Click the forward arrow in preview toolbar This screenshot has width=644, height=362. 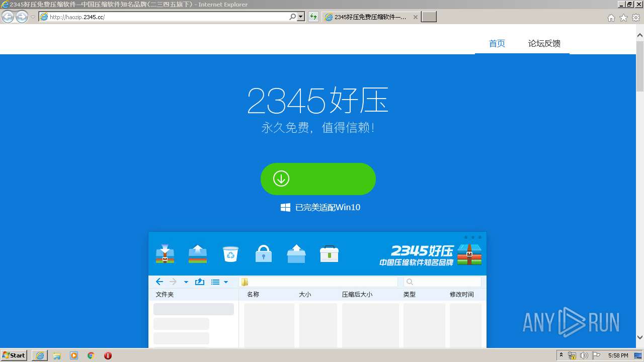tap(173, 282)
